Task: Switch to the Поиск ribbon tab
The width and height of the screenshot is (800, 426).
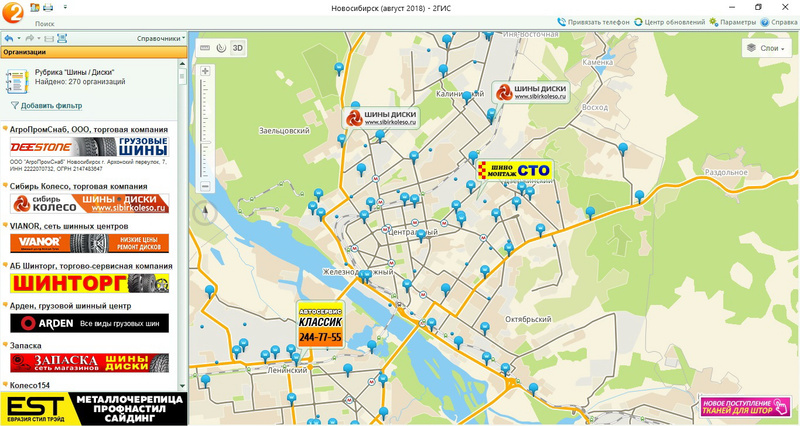Action: pos(44,23)
